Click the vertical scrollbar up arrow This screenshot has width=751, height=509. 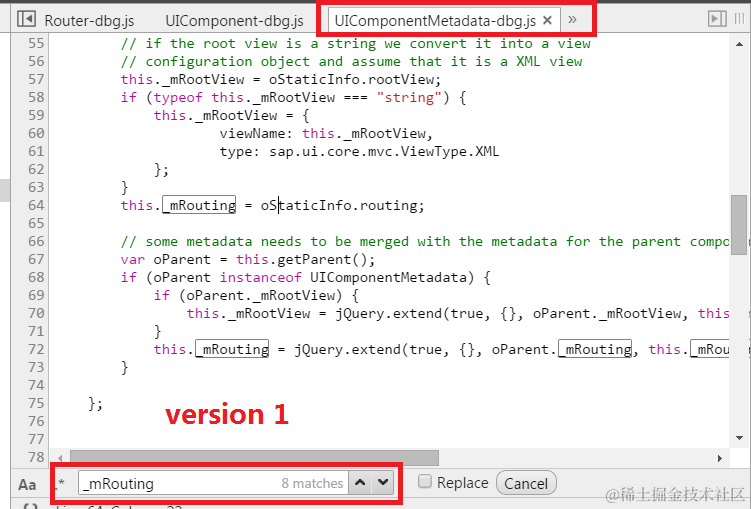point(739,44)
